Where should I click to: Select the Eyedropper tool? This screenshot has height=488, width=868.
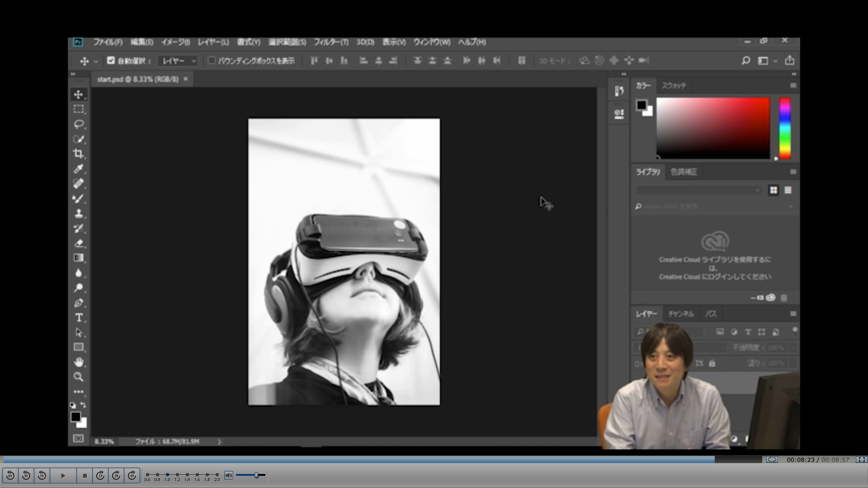[x=79, y=169]
